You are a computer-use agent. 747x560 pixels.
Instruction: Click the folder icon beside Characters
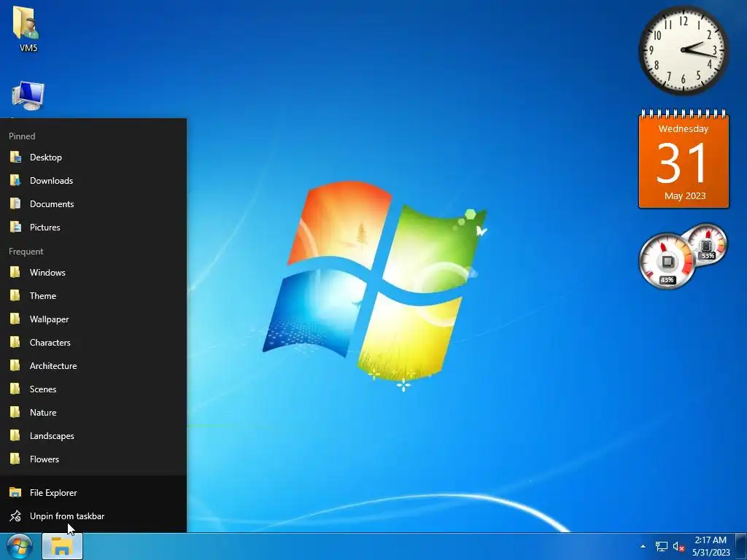[15, 343]
